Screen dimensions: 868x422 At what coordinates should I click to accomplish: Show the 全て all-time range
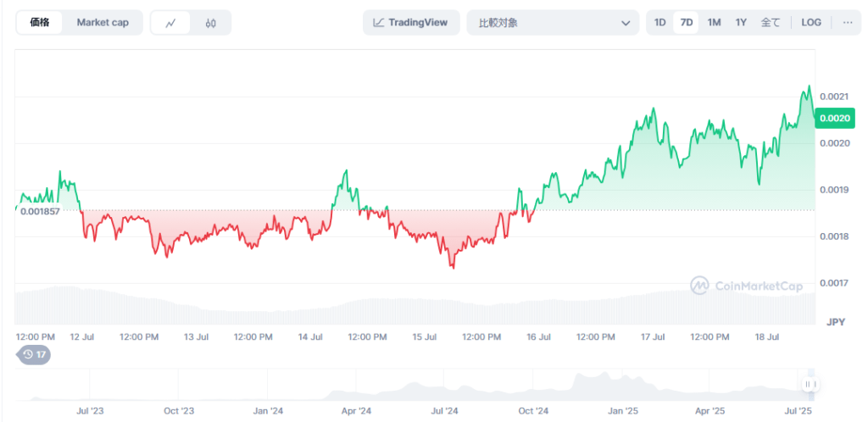pyautogui.click(x=770, y=23)
